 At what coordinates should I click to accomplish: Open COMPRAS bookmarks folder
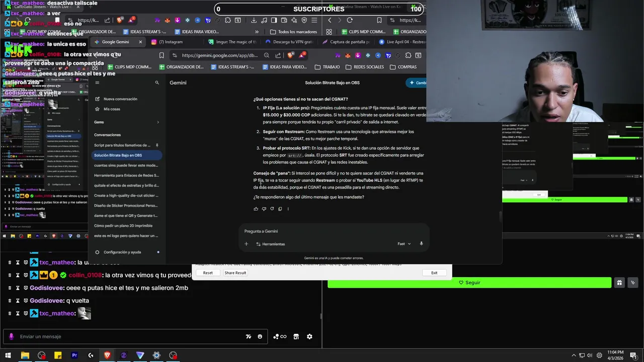pyautogui.click(x=403, y=67)
